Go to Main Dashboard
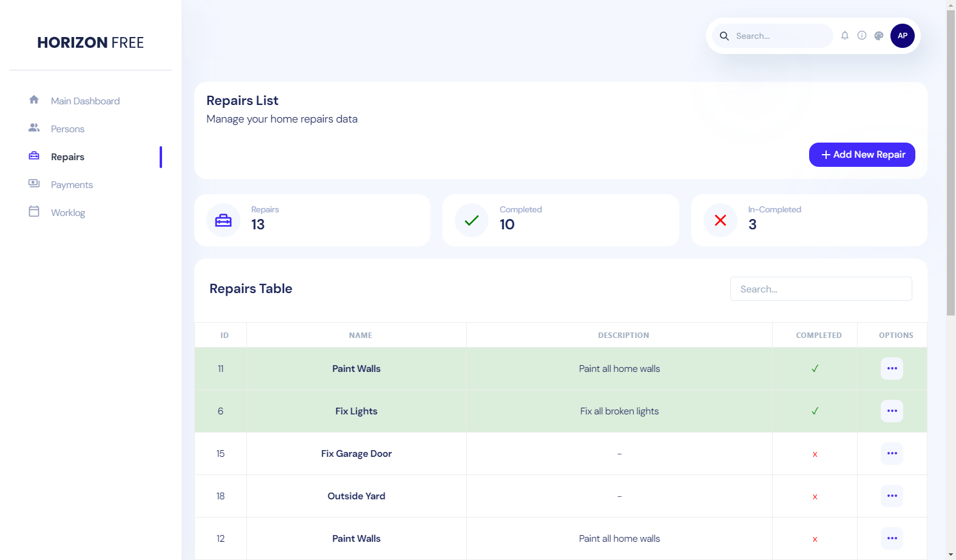 coord(85,101)
